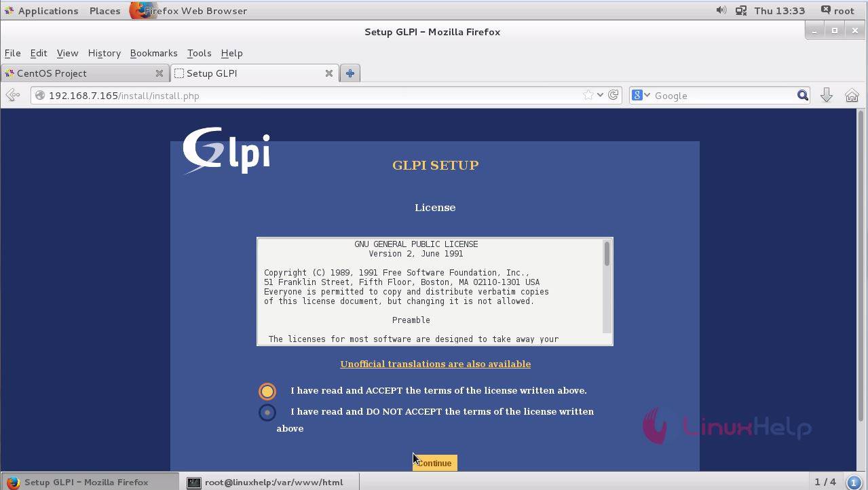Click the Preamble heading in license
The height and width of the screenshot is (490, 868).
pyautogui.click(x=411, y=320)
